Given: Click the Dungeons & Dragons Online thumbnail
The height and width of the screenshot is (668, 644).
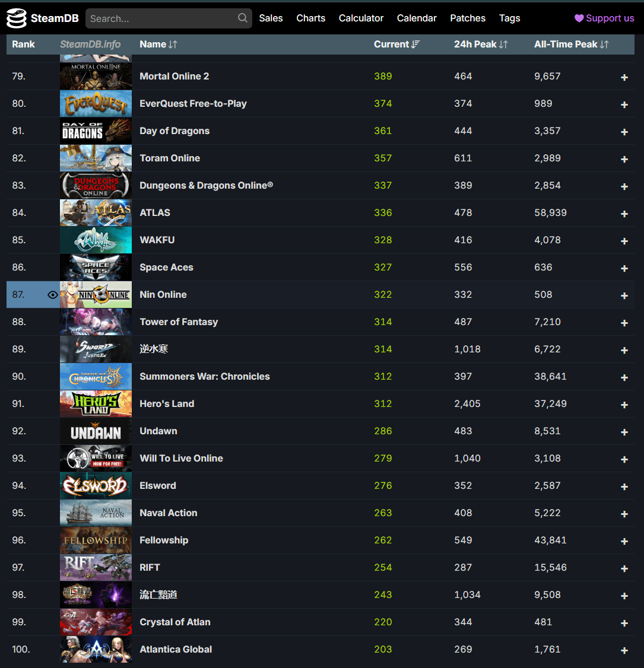Looking at the screenshot, I should pos(96,185).
